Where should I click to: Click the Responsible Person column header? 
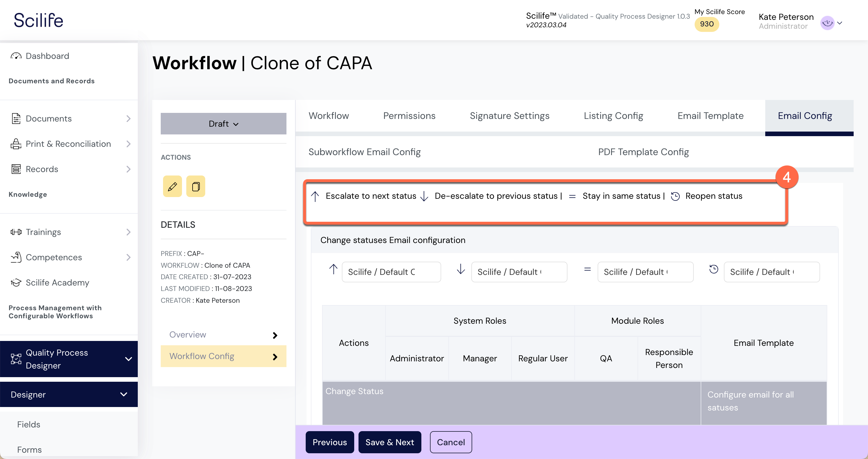point(669,358)
